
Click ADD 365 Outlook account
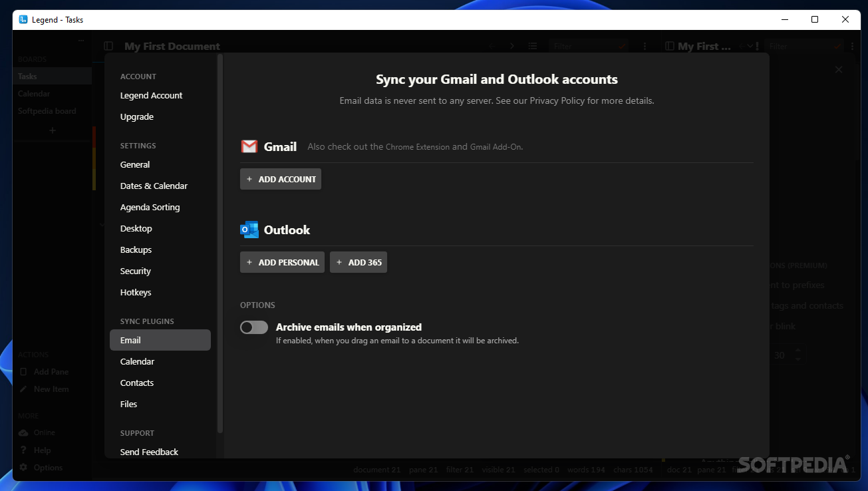(359, 262)
